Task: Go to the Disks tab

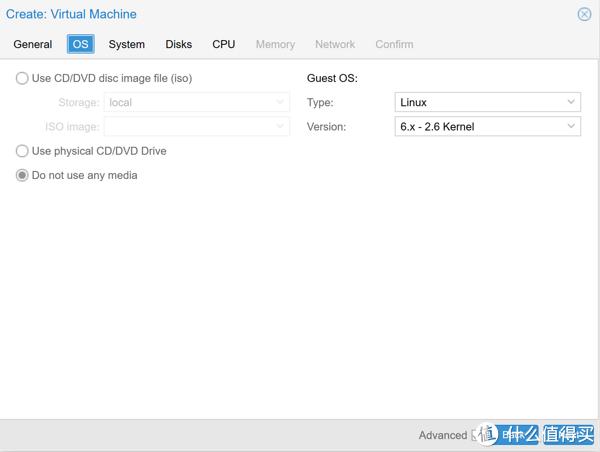Action: (x=179, y=44)
